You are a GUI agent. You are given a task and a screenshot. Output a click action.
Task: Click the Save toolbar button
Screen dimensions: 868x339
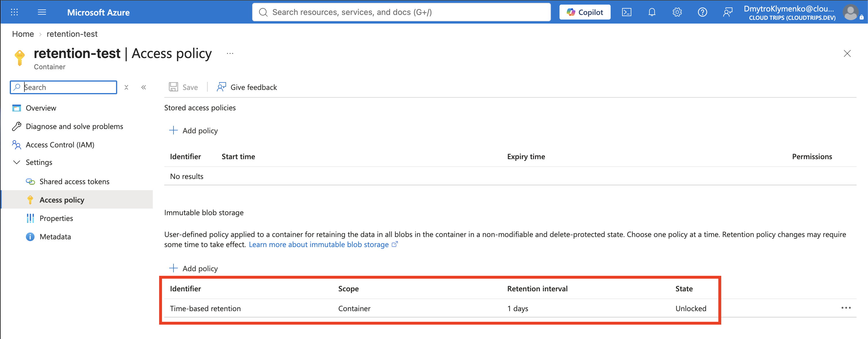(183, 87)
